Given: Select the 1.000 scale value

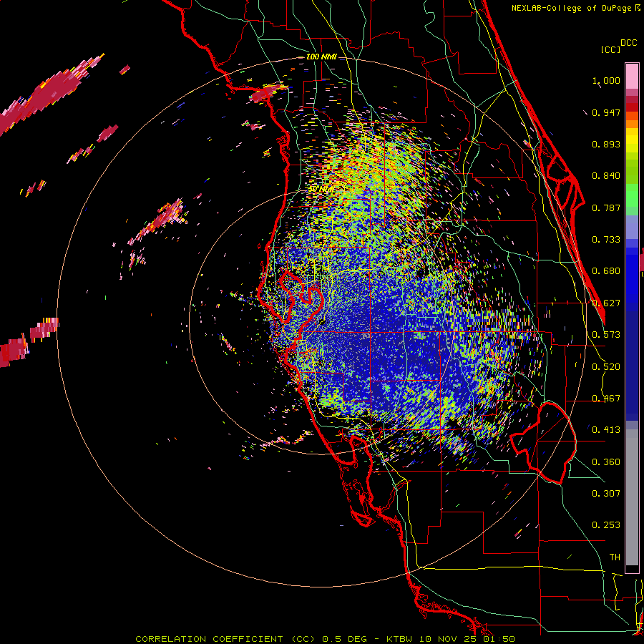Looking at the screenshot, I should click(x=606, y=80).
